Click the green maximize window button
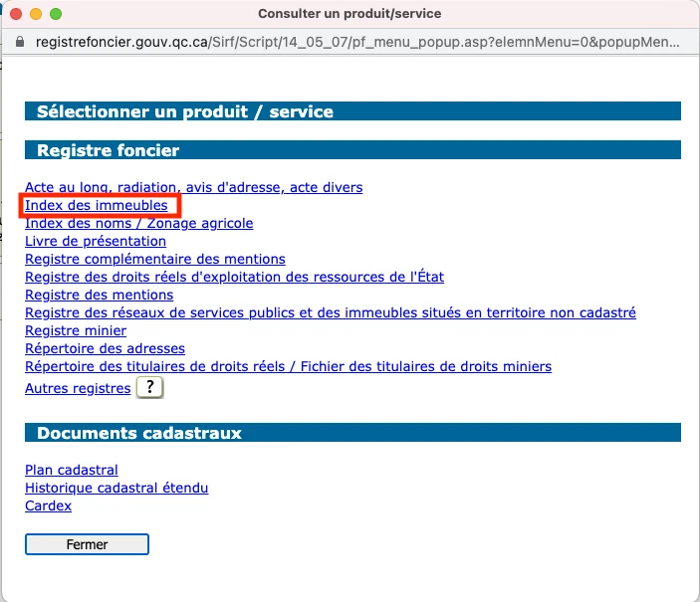The image size is (700, 602). [56, 15]
